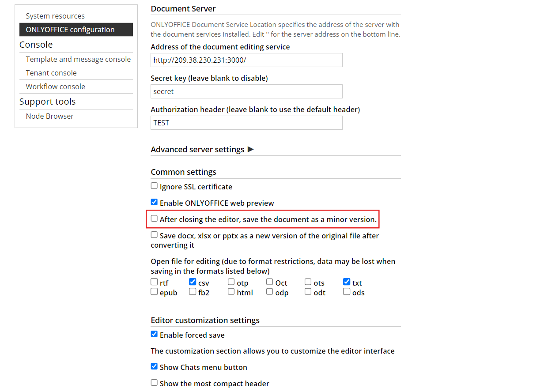
Task: Uncheck the txt format checkbox
Action: pos(347,282)
